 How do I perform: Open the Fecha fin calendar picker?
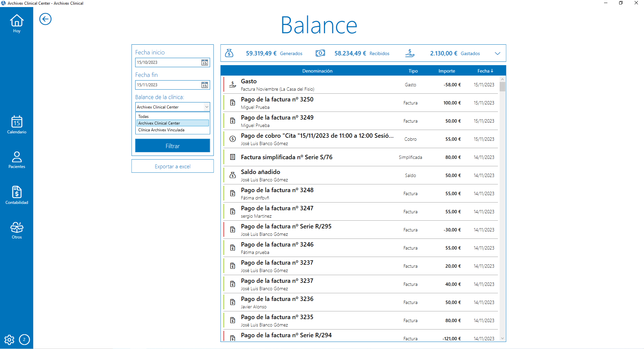click(x=204, y=85)
